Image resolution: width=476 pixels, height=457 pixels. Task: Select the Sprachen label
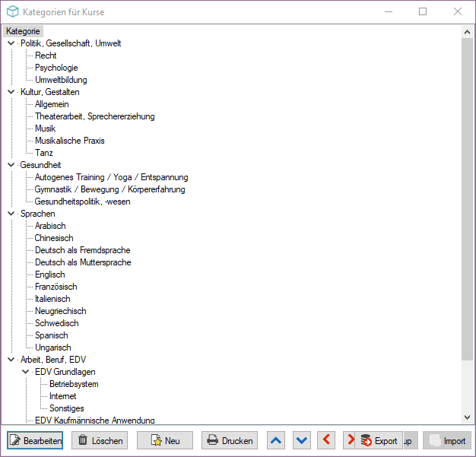click(x=38, y=214)
